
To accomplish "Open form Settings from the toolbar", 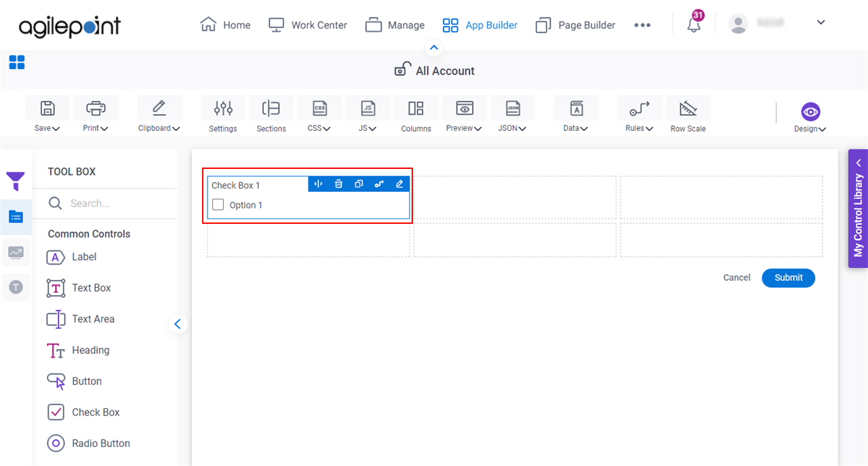I will [222, 114].
